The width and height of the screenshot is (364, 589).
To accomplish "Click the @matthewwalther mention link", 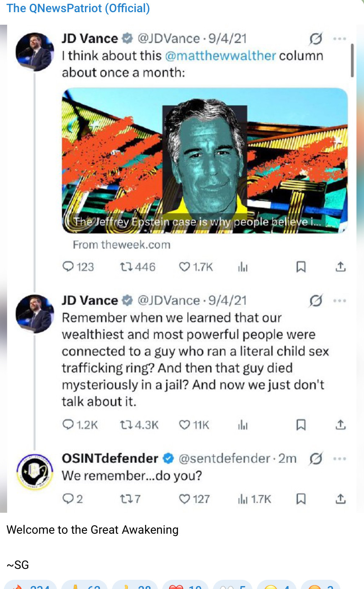I will tap(220, 56).
